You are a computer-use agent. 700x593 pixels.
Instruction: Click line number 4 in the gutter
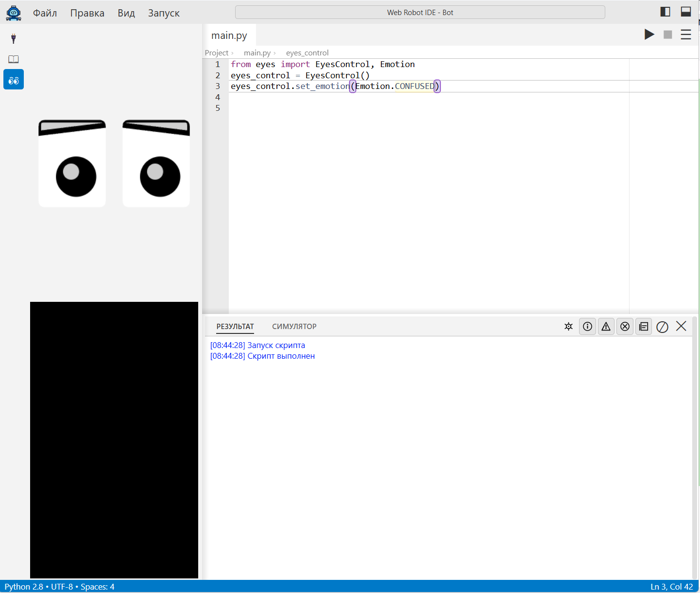tap(218, 97)
